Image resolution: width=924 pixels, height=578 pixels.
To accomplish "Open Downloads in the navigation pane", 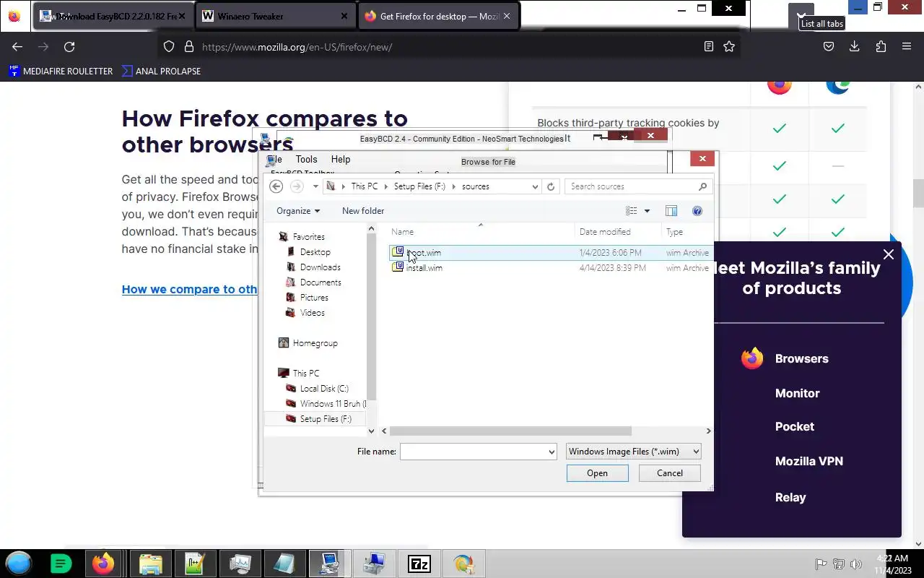I will point(320,267).
